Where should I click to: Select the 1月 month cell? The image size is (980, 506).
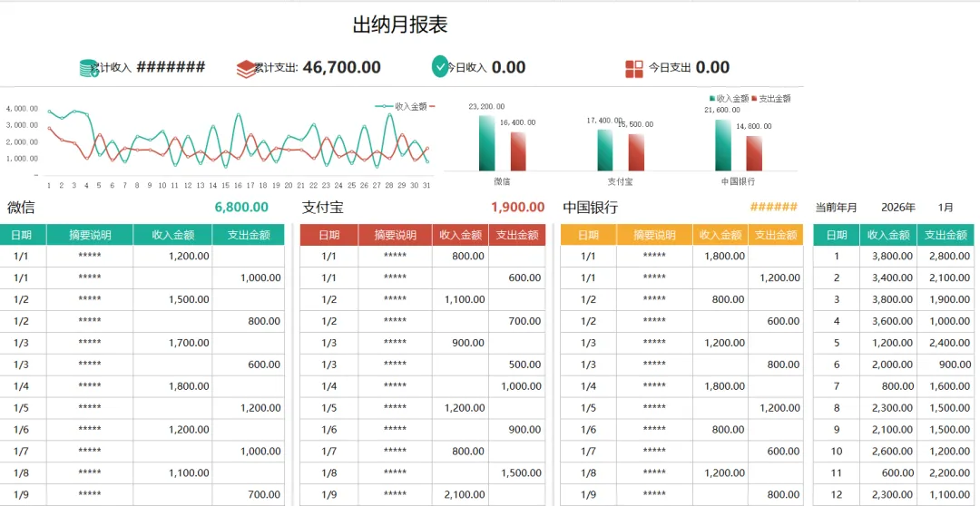click(x=946, y=208)
